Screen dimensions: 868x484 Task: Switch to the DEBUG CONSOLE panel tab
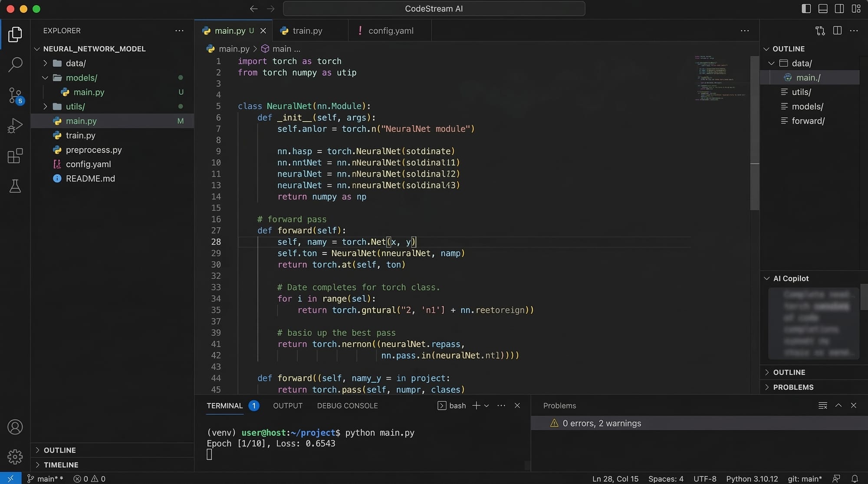point(347,406)
